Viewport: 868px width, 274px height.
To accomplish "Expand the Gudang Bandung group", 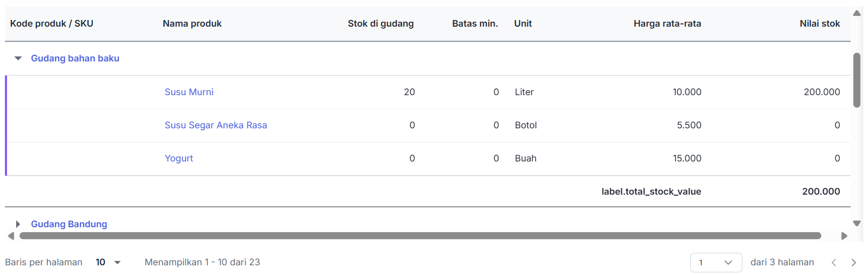I will (x=18, y=224).
